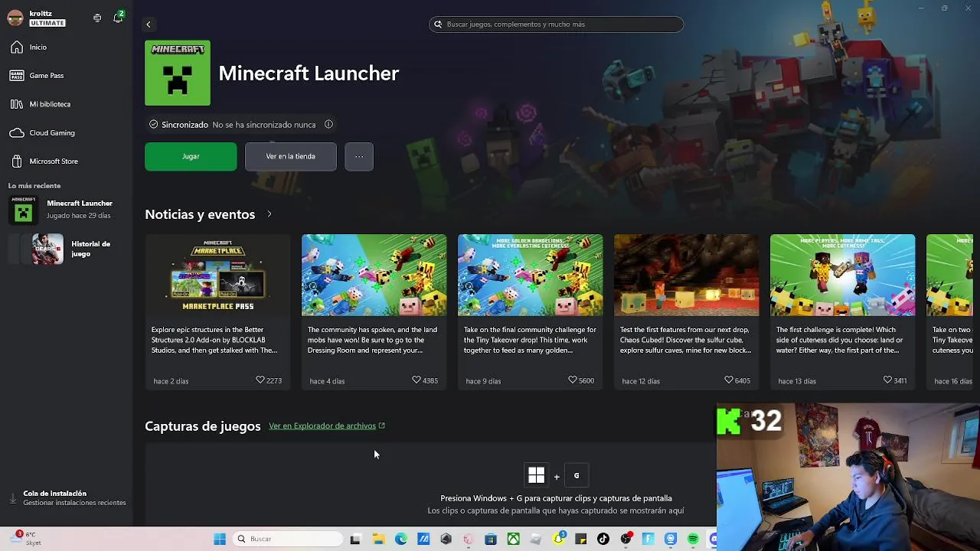This screenshot has width=980, height=551.
Task: Open File Explorer from taskbar
Action: pyautogui.click(x=378, y=540)
